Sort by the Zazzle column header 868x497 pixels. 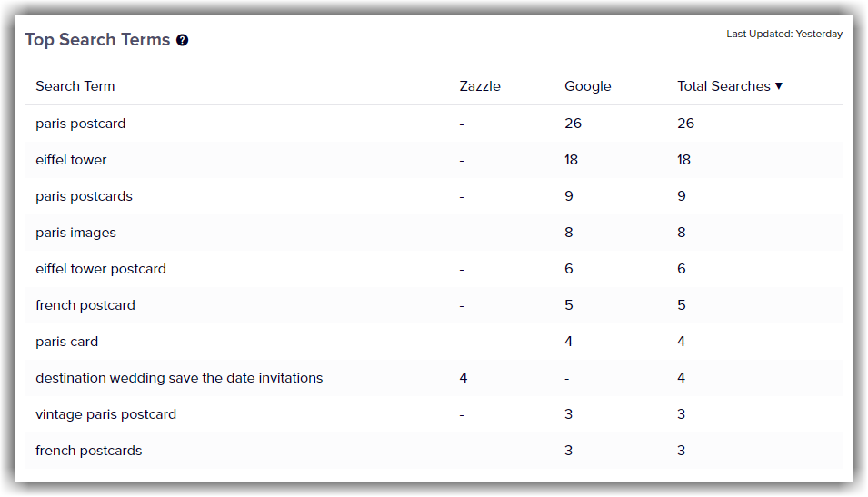click(480, 86)
